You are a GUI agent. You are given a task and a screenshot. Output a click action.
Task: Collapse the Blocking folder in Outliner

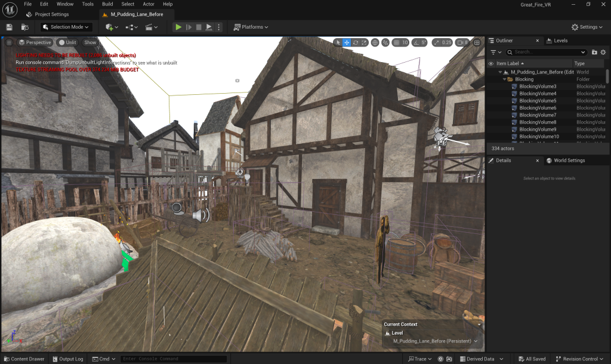(505, 79)
